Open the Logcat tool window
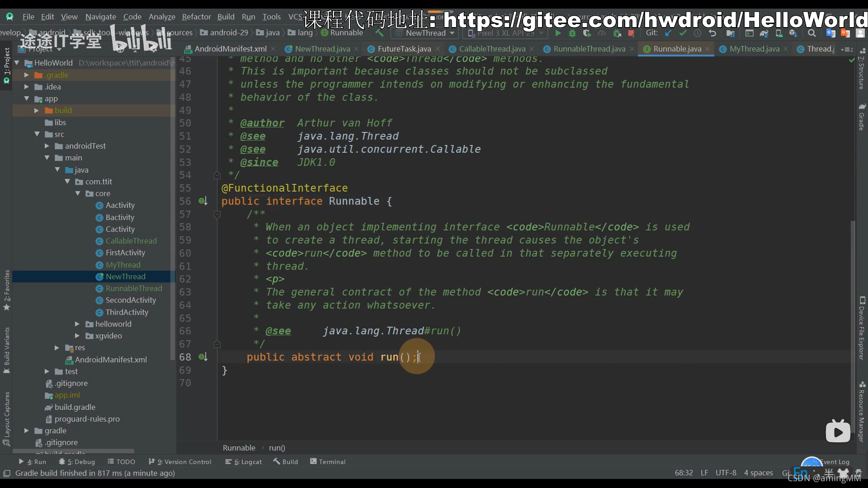The image size is (868, 488). (244, 462)
